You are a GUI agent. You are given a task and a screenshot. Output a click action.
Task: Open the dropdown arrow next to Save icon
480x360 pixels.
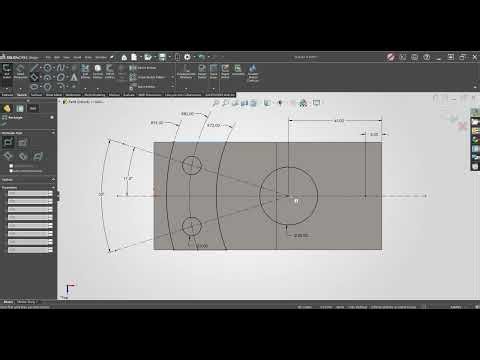coord(169,57)
